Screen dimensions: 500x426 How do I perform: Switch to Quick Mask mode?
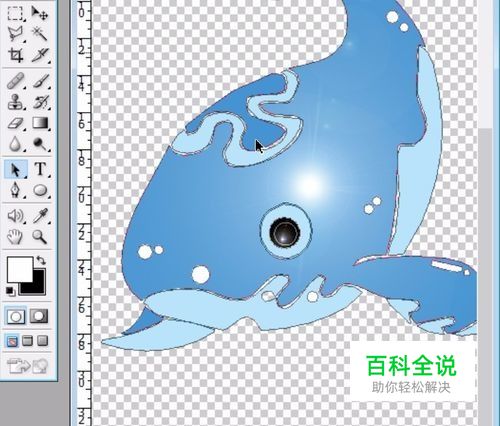point(39,316)
